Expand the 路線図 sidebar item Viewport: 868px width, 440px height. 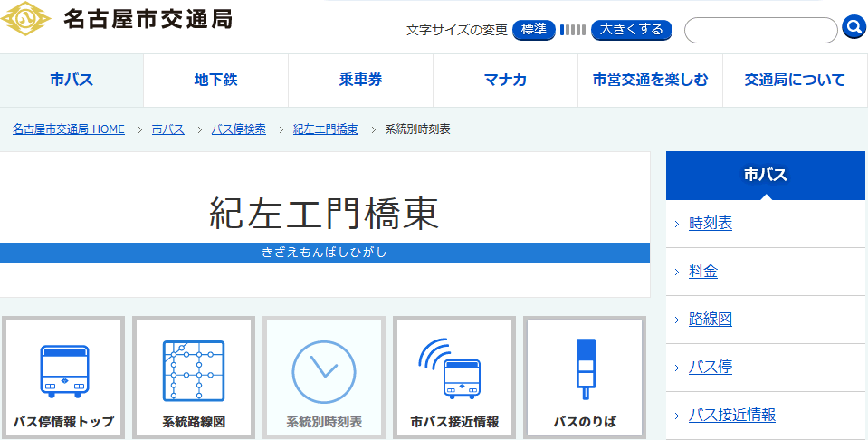coord(711,320)
